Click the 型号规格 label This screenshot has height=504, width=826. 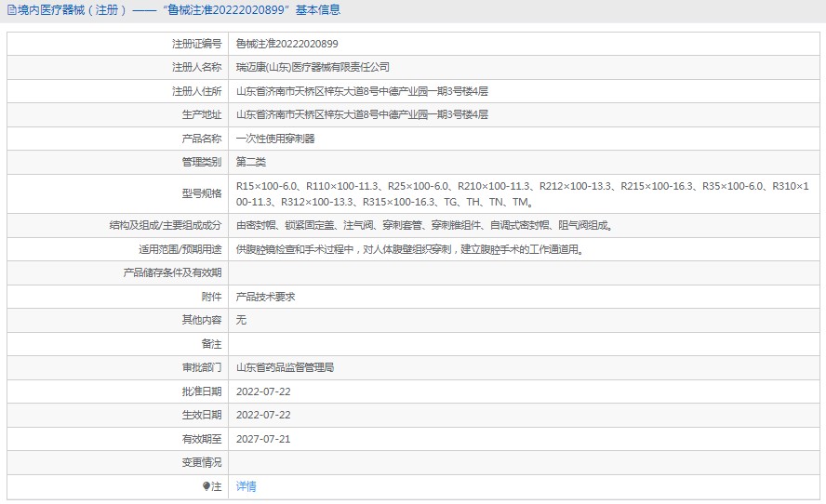click(x=202, y=193)
